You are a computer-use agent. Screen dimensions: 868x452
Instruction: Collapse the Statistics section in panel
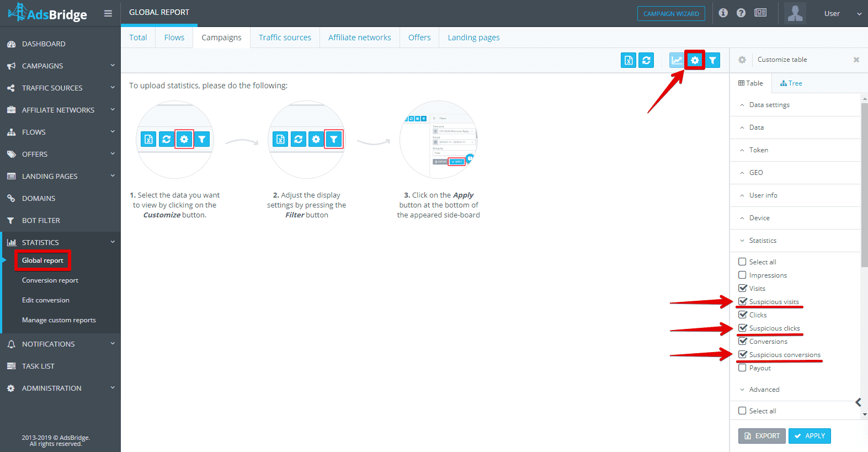click(795, 241)
